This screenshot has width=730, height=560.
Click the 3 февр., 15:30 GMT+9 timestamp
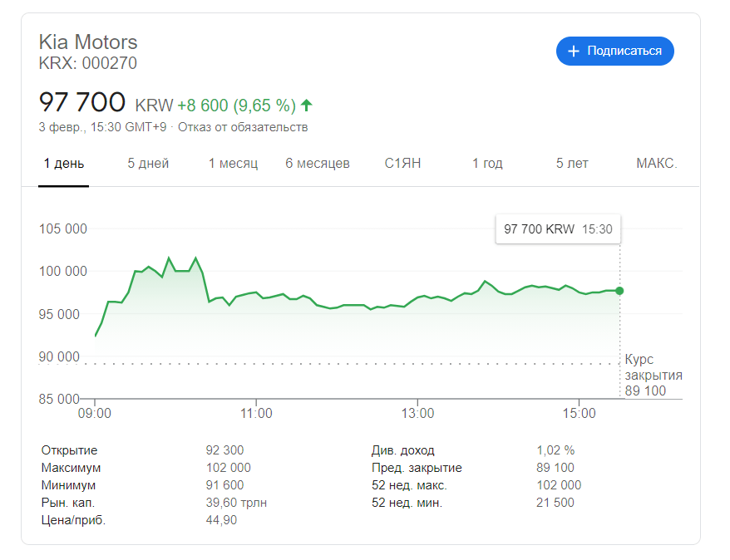coord(102,127)
